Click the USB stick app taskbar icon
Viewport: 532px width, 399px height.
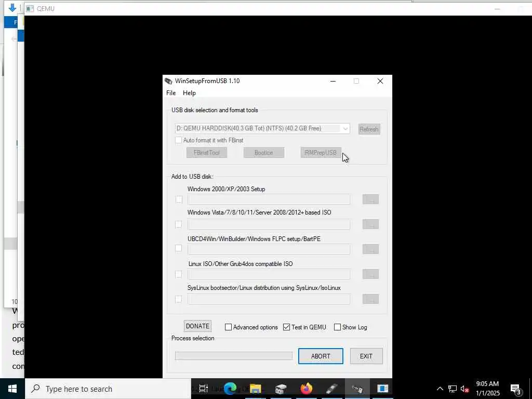point(332,389)
